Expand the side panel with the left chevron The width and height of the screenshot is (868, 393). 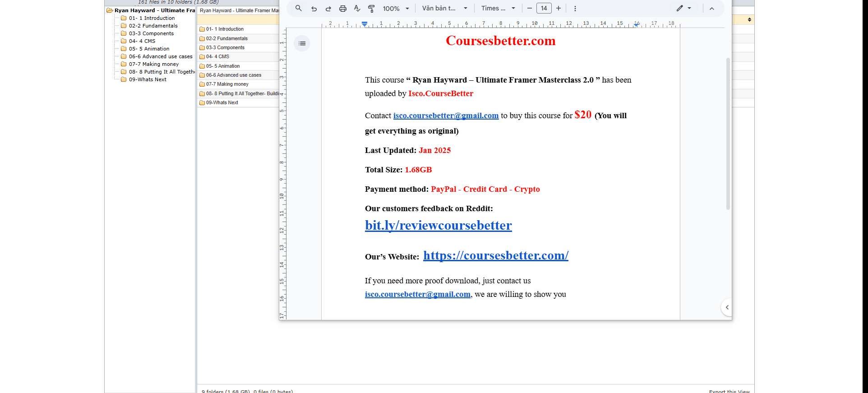tap(727, 307)
